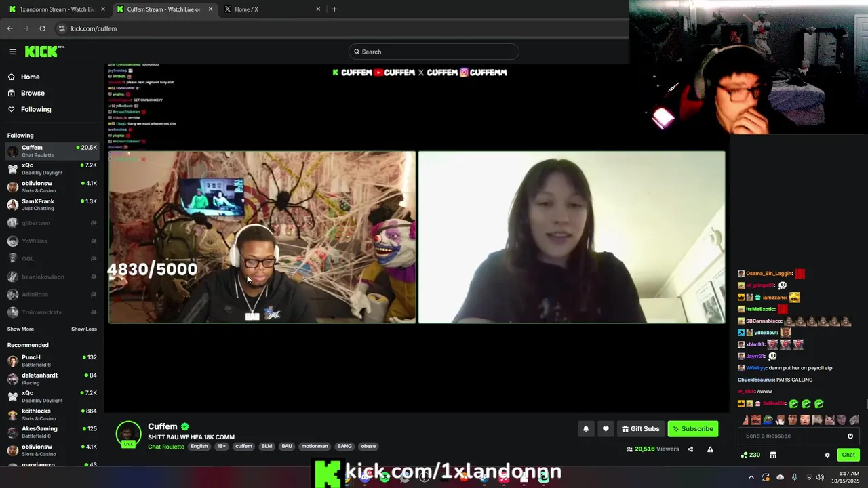
Task: Click the sync update tray icon
Action: 766,477
